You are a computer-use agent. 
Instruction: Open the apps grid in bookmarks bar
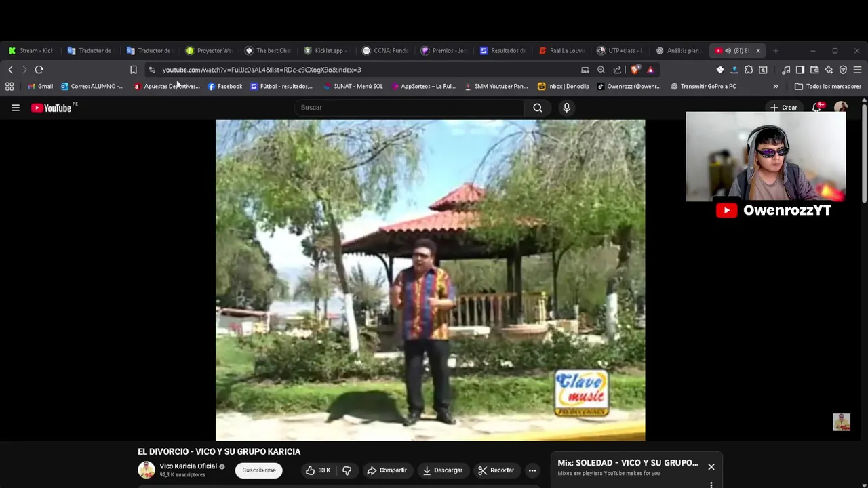click(x=9, y=87)
